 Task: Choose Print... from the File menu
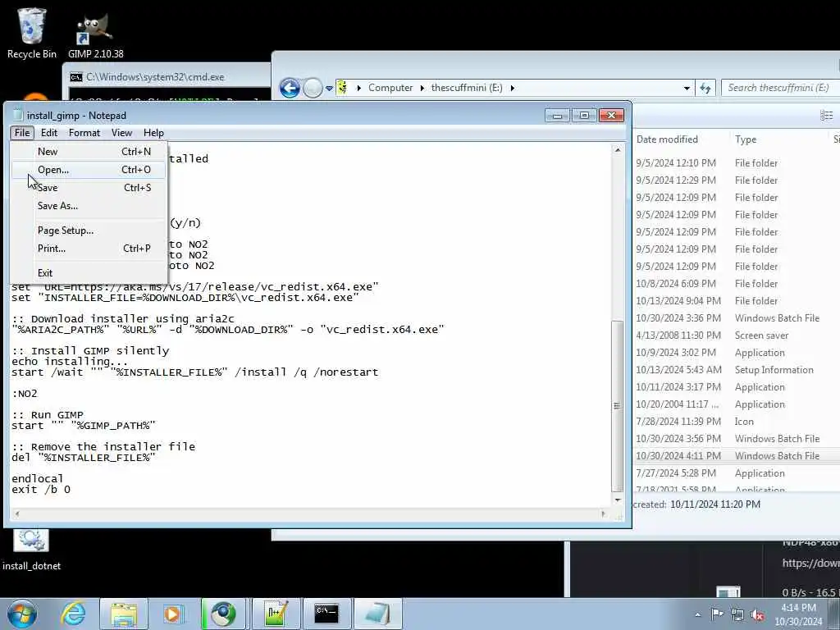pyautogui.click(x=89, y=249)
